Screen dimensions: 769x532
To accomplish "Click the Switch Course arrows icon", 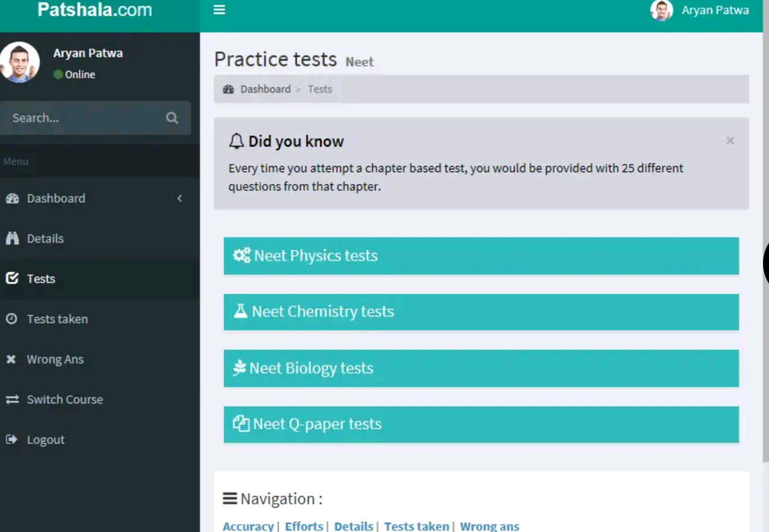I will (x=13, y=400).
